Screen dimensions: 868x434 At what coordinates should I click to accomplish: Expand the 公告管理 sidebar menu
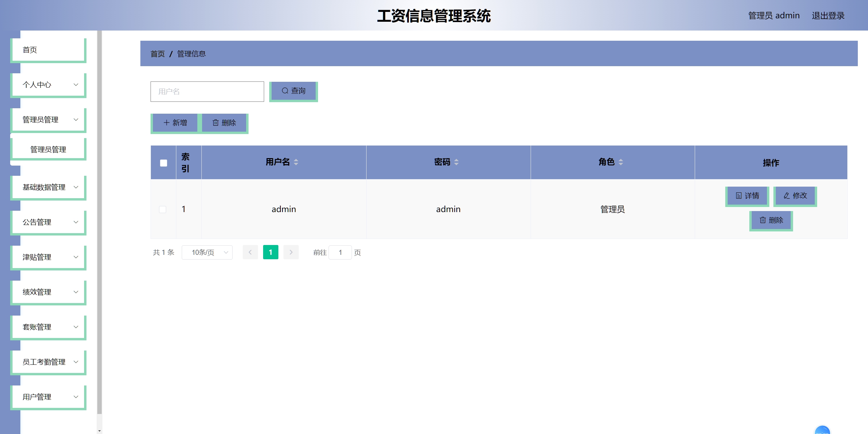(48, 223)
